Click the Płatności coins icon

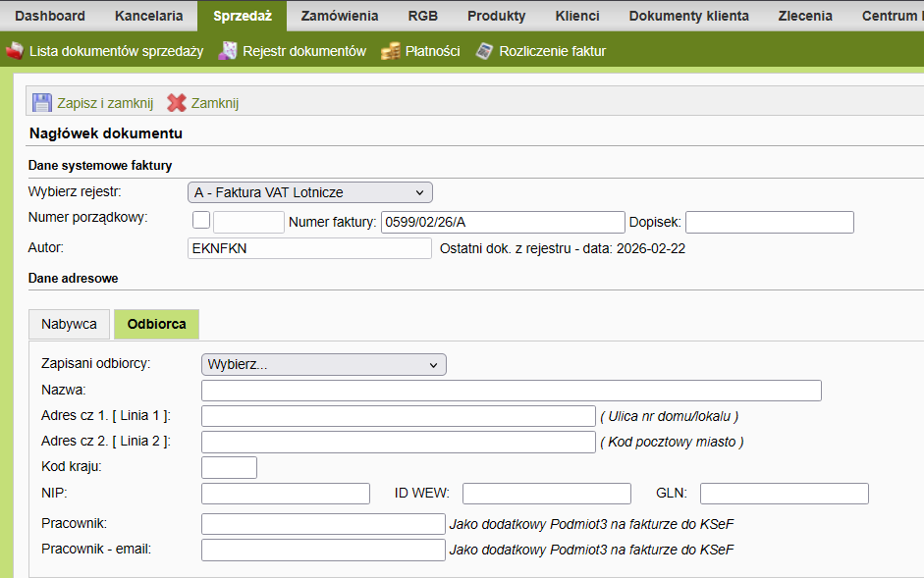click(x=390, y=51)
